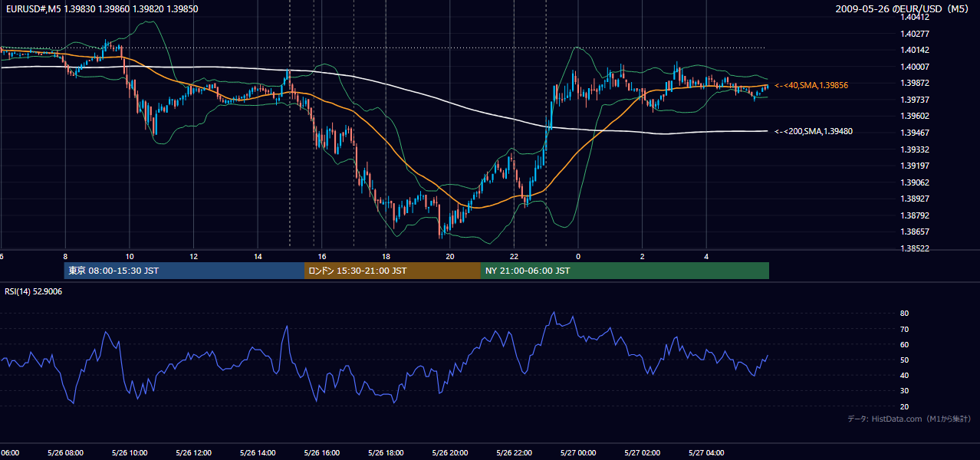Click the bottom time label 5/26 08:00
The height and width of the screenshot is (460, 980).
(65, 453)
